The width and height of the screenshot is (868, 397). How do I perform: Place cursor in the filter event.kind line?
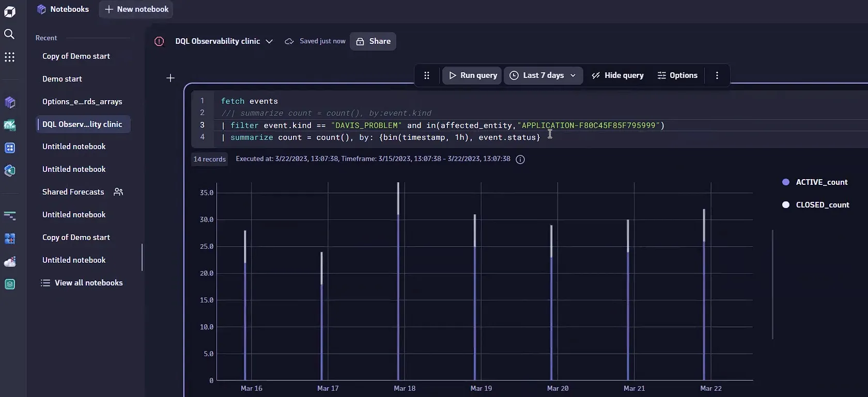pyautogui.click(x=443, y=125)
